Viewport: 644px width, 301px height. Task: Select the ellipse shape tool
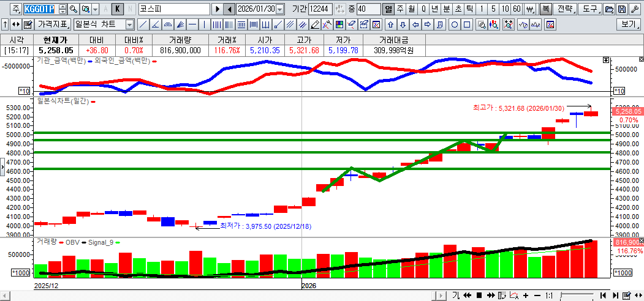(x=455, y=24)
